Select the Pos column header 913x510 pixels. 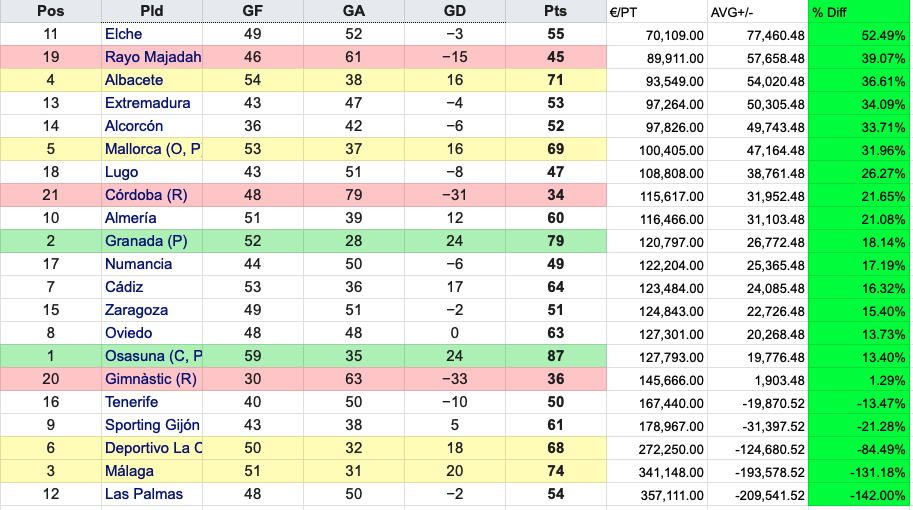coord(50,11)
